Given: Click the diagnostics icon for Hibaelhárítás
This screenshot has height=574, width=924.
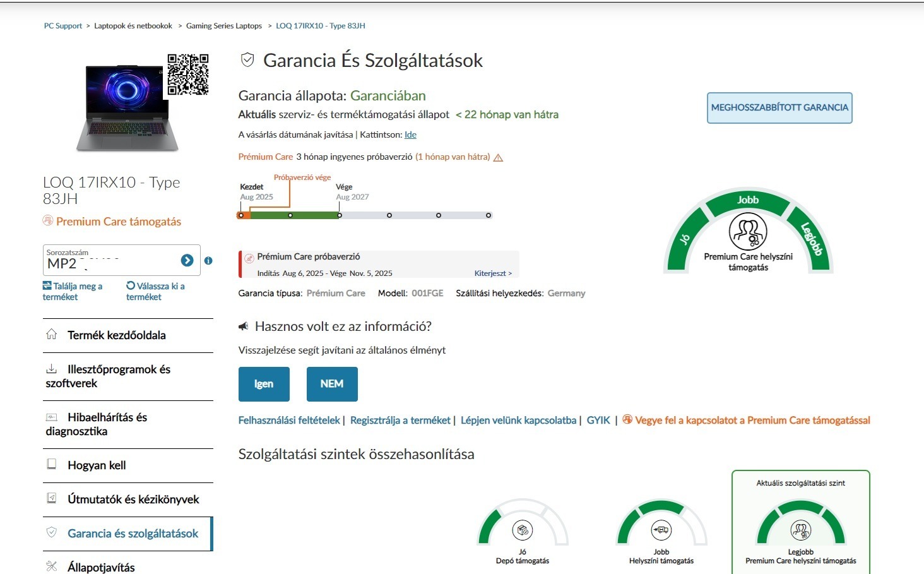Looking at the screenshot, I should (52, 417).
